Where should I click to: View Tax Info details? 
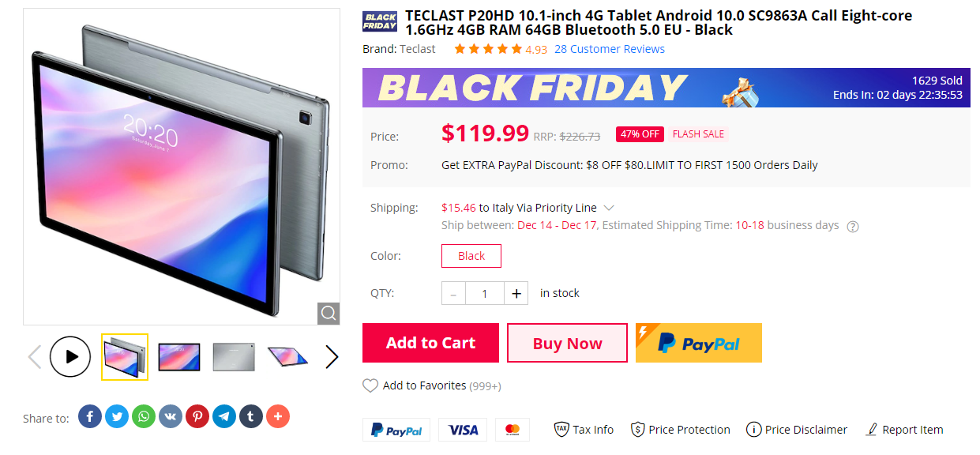pyautogui.click(x=584, y=429)
